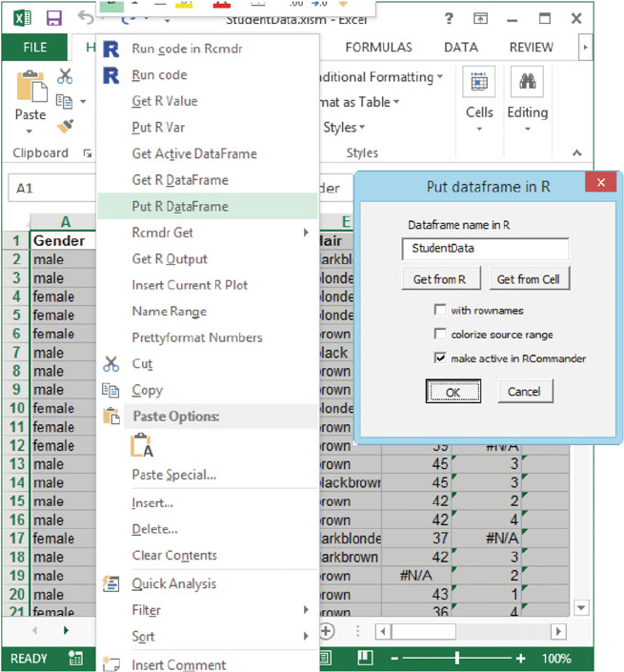Click the vertical scroll down arrow
624x672 pixels.
581,607
